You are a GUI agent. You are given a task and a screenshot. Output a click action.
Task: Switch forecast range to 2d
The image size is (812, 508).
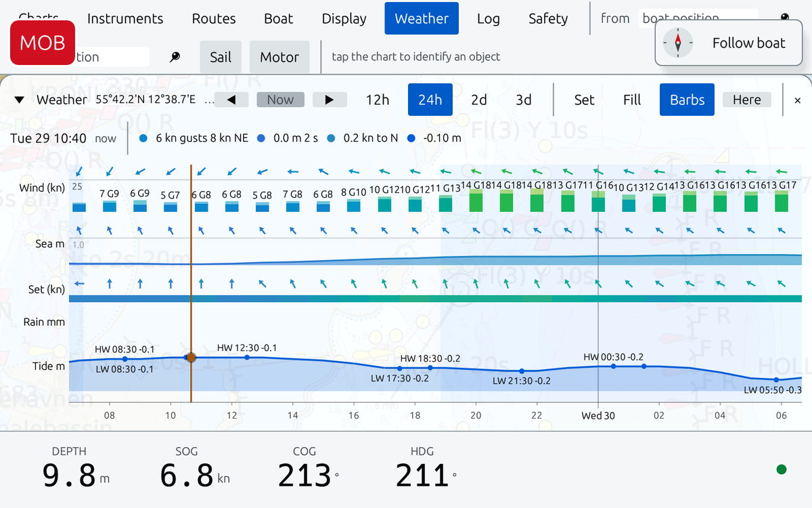(479, 100)
